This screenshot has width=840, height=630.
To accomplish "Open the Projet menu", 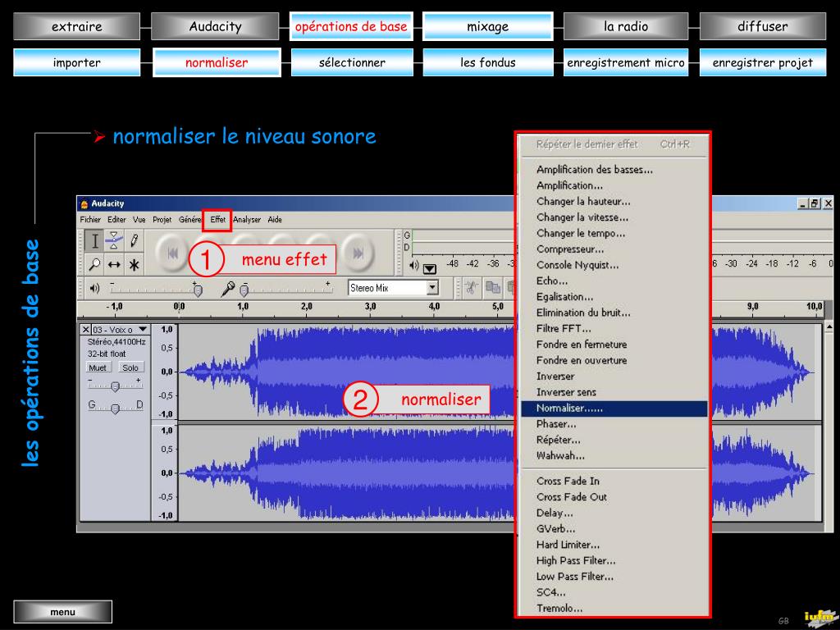I will pyautogui.click(x=162, y=220).
